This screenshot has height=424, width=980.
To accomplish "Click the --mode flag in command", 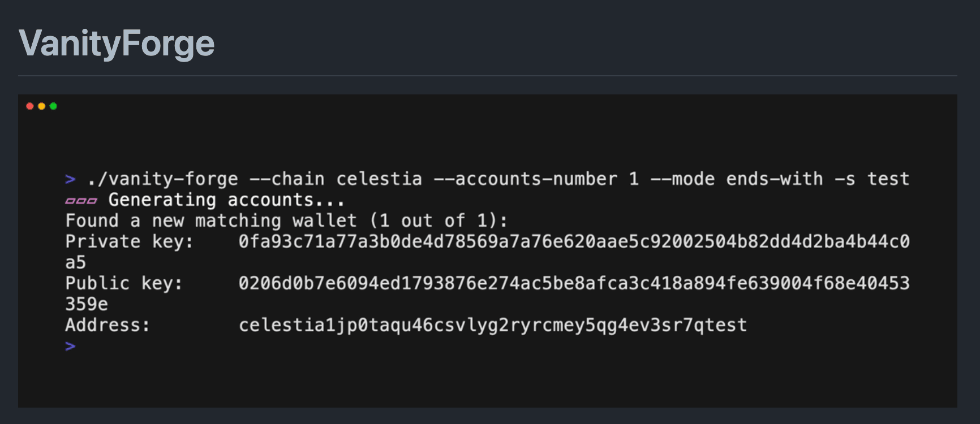I will coord(682,179).
